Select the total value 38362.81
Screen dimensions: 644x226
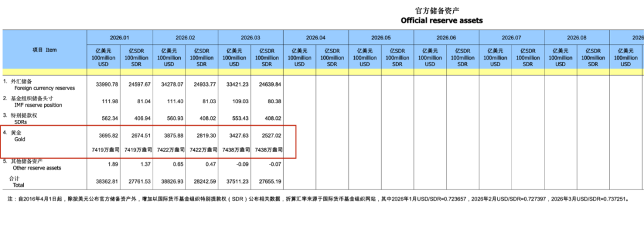pyautogui.click(x=107, y=181)
